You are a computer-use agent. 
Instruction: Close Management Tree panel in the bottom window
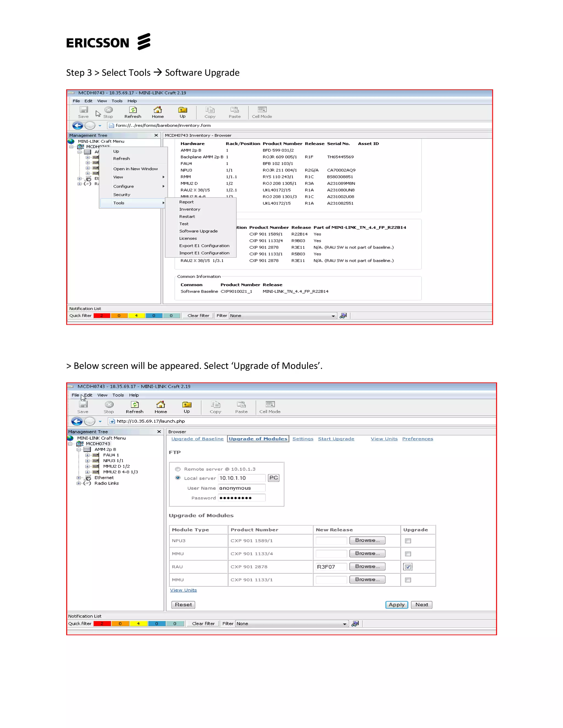click(159, 432)
